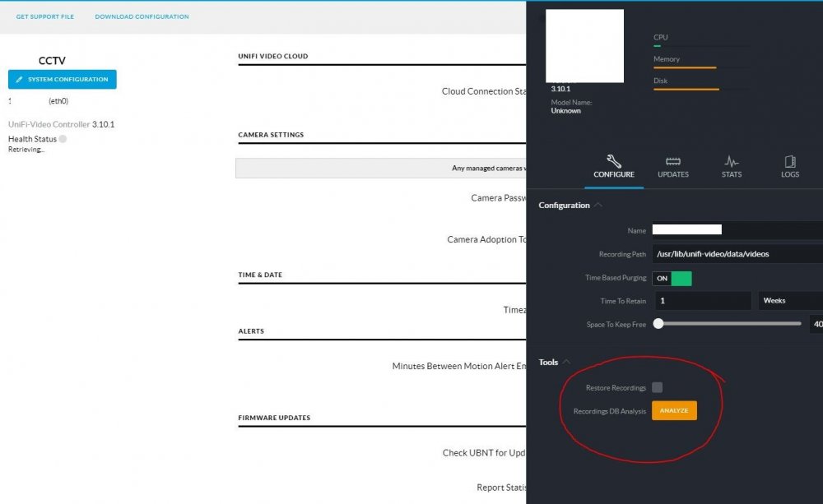
Task: Click the 'Camera Adoption' label
Action: (x=486, y=239)
